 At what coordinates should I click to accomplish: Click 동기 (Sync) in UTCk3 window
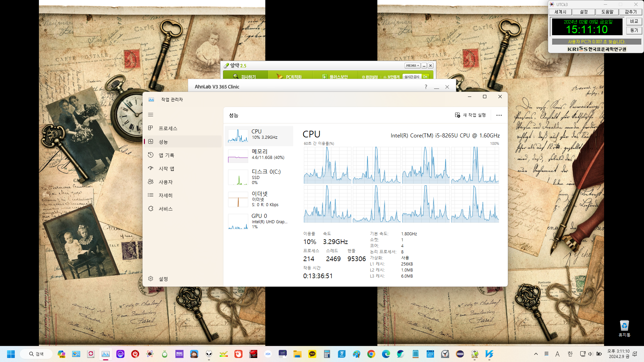pyautogui.click(x=634, y=31)
